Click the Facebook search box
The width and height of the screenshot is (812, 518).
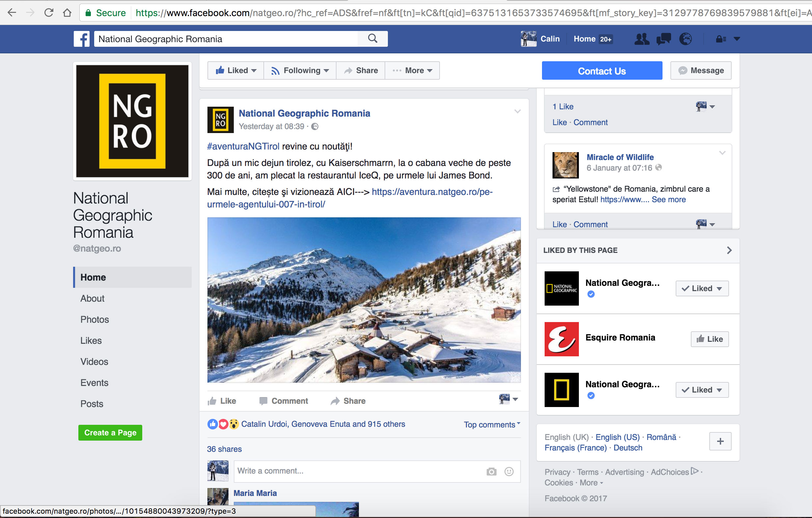(x=226, y=39)
